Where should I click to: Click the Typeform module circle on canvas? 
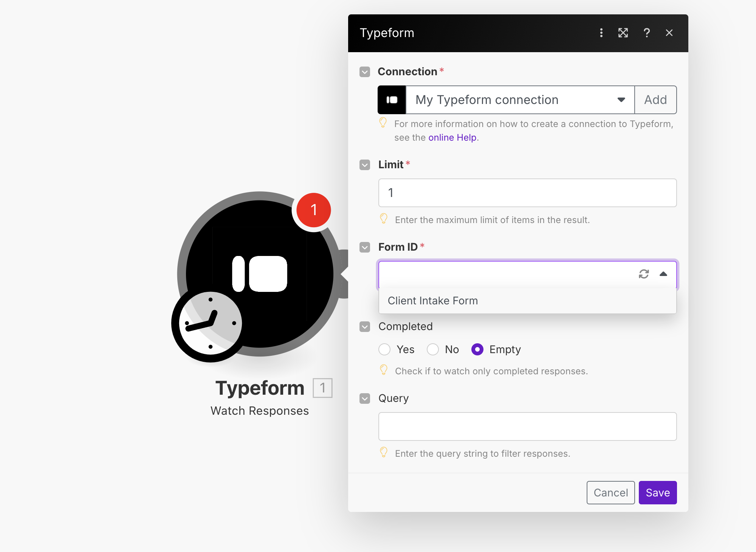point(260,274)
